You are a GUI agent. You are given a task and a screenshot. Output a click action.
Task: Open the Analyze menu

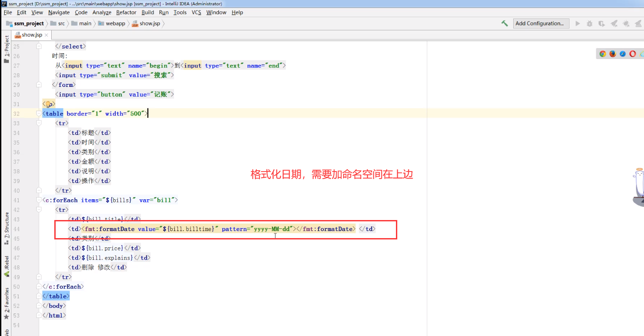click(102, 12)
